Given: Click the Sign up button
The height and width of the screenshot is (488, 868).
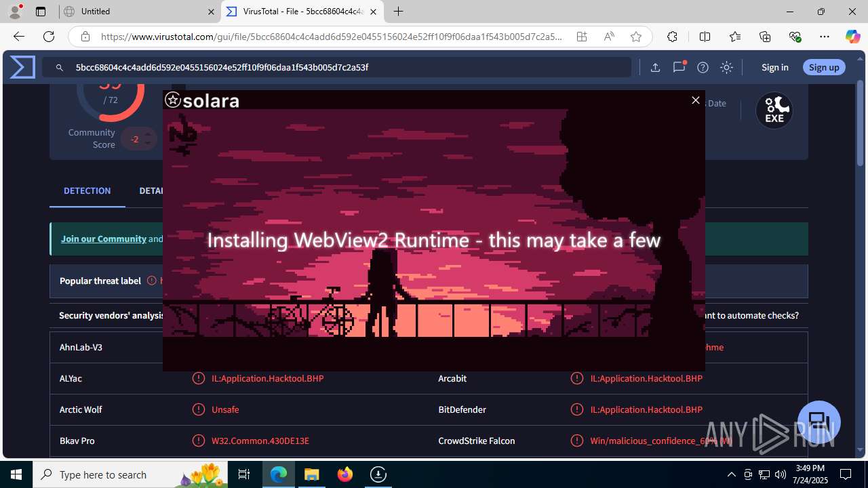Looking at the screenshot, I should click(824, 67).
